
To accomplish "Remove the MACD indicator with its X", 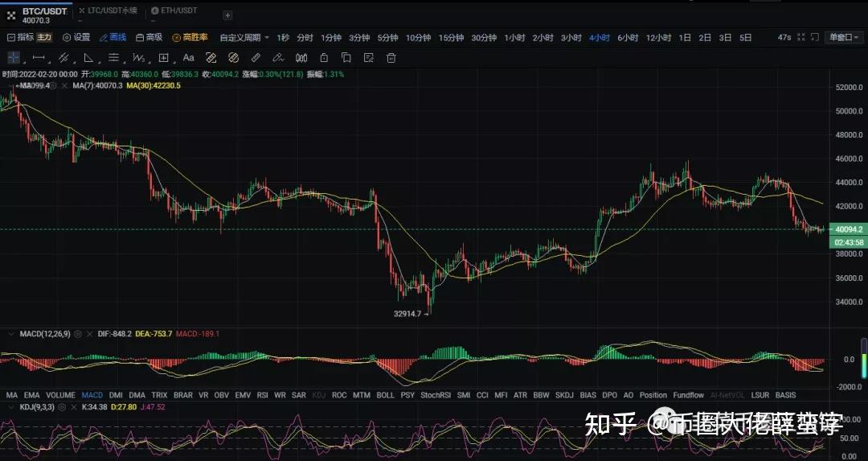I will pyautogui.click(x=90, y=334).
